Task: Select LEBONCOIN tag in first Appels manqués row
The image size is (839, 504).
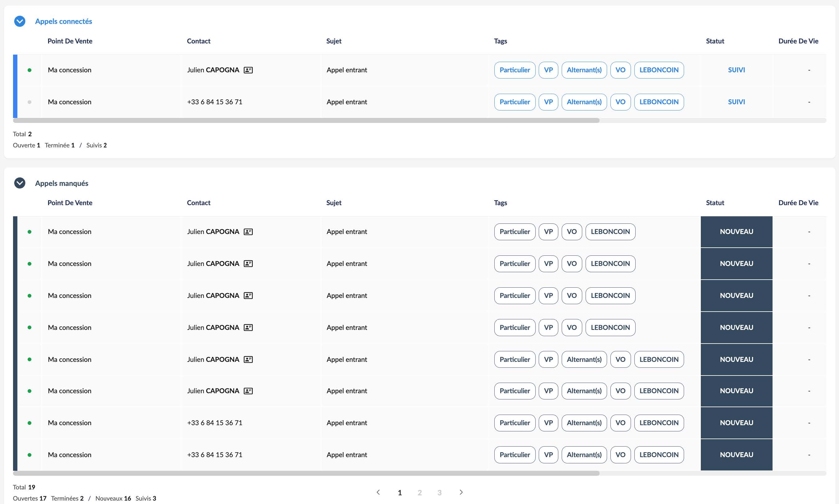Action: tap(610, 232)
